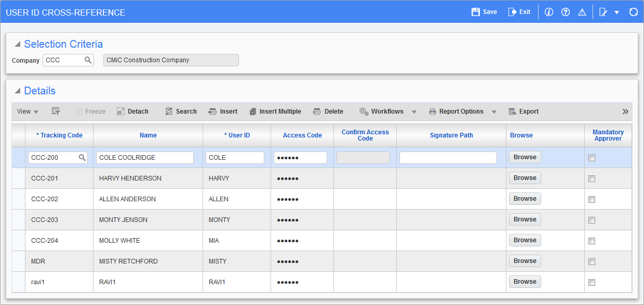This screenshot has height=305, width=644.
Task: Click the edit page icon in header
Action: click(603, 12)
